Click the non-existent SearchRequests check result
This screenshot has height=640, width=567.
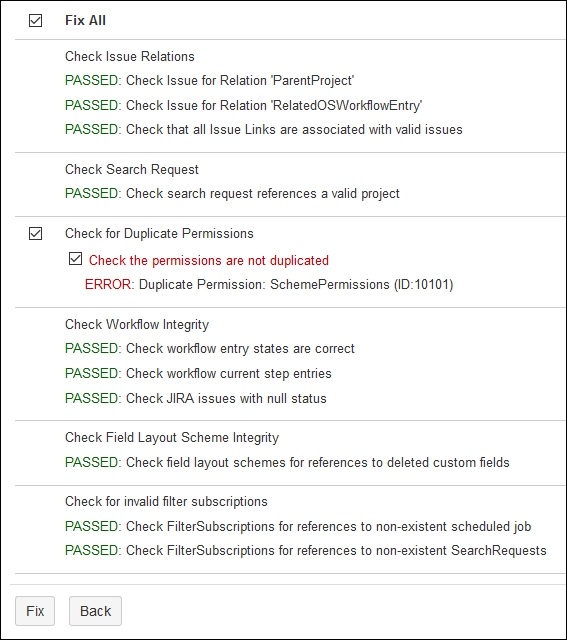coord(306,551)
